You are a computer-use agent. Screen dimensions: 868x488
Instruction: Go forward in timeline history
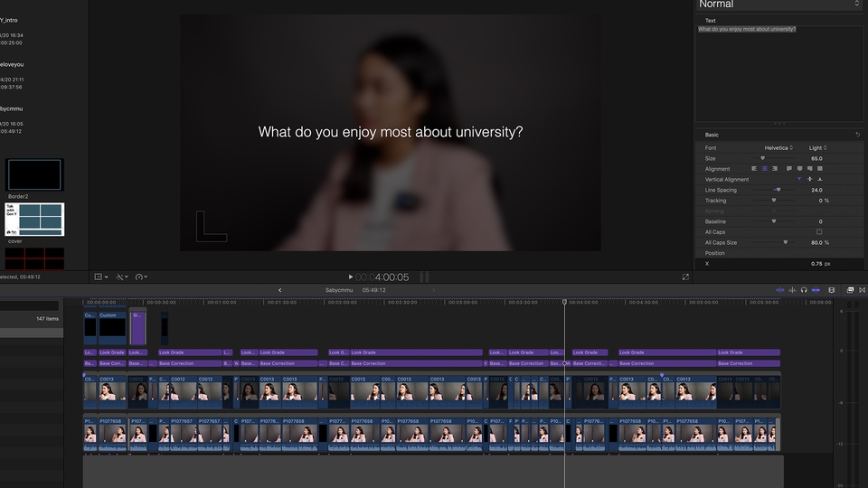(433, 290)
